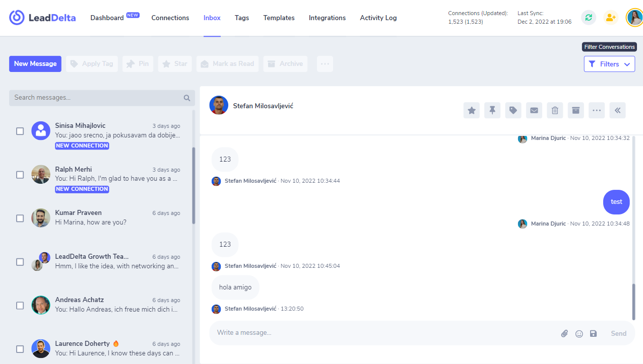Click the Last Sync date text
The image size is (643, 364).
point(544,18)
